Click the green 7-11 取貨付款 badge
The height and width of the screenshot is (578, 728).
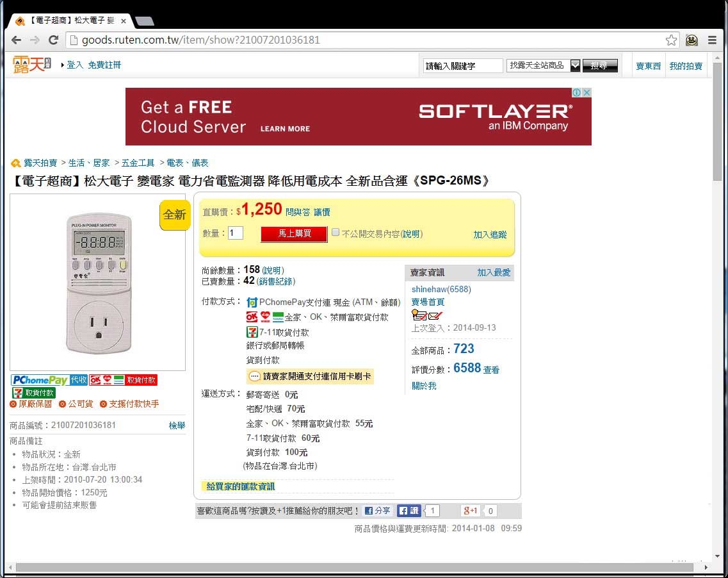click(34, 393)
